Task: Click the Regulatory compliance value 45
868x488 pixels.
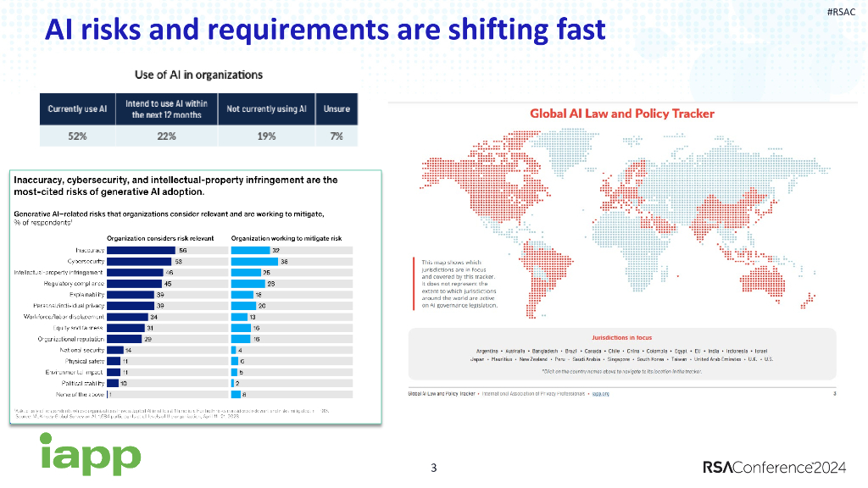Action: click(x=168, y=283)
